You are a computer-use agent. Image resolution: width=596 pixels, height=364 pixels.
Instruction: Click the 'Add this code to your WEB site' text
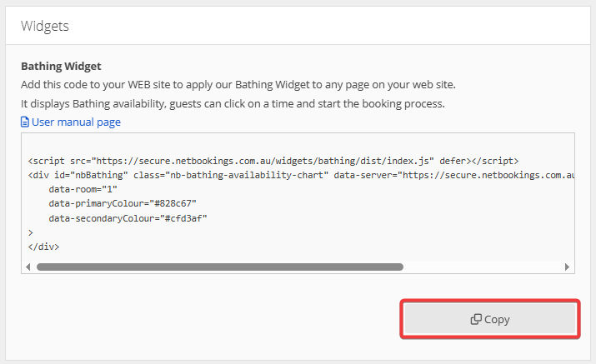238,84
